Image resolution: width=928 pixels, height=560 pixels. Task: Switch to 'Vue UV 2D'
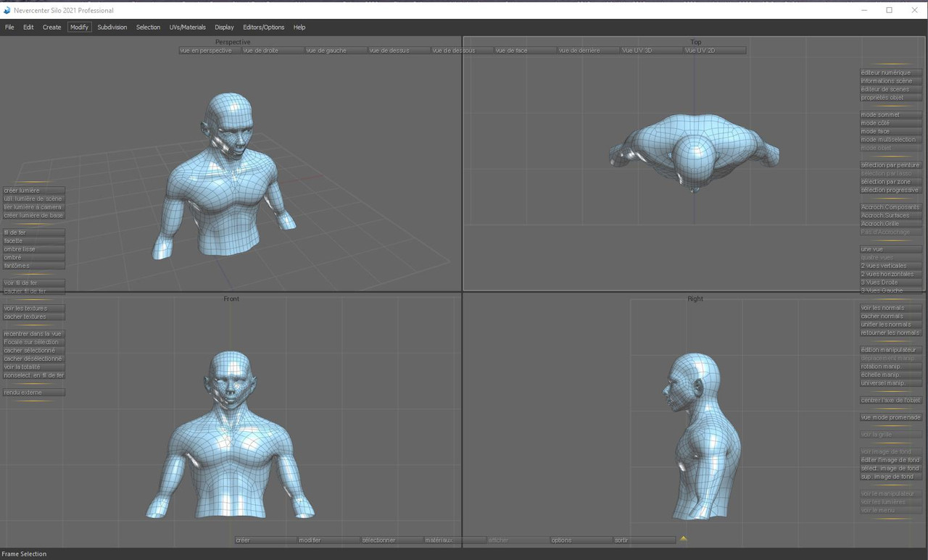(715, 51)
